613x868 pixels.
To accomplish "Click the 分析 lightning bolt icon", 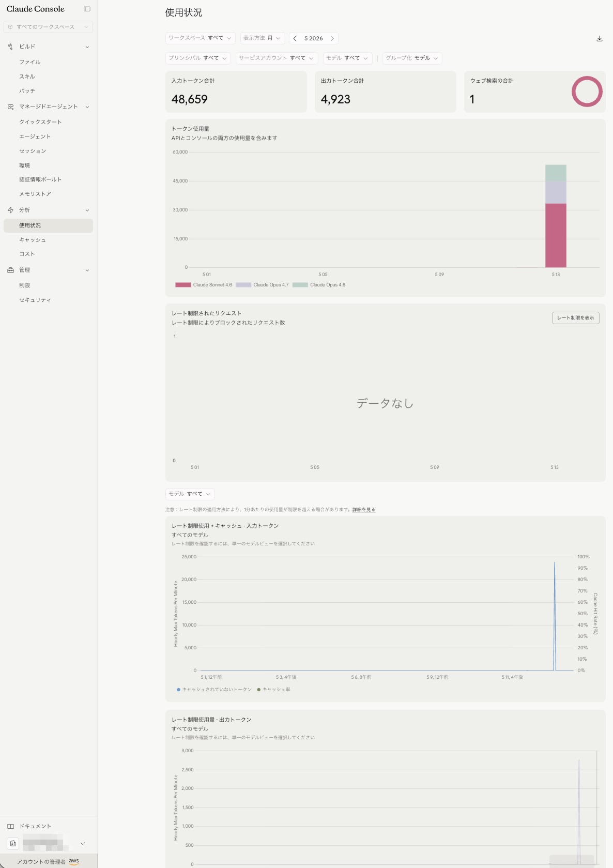I will click(10, 210).
